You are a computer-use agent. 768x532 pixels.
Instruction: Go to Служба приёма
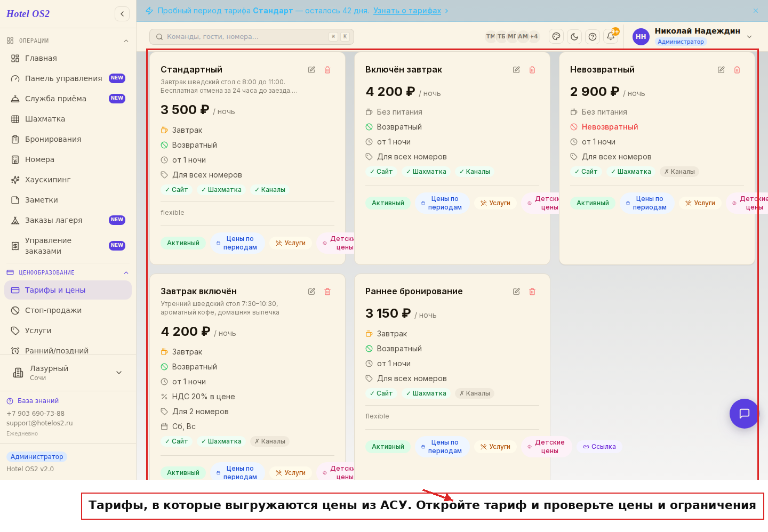68,99
